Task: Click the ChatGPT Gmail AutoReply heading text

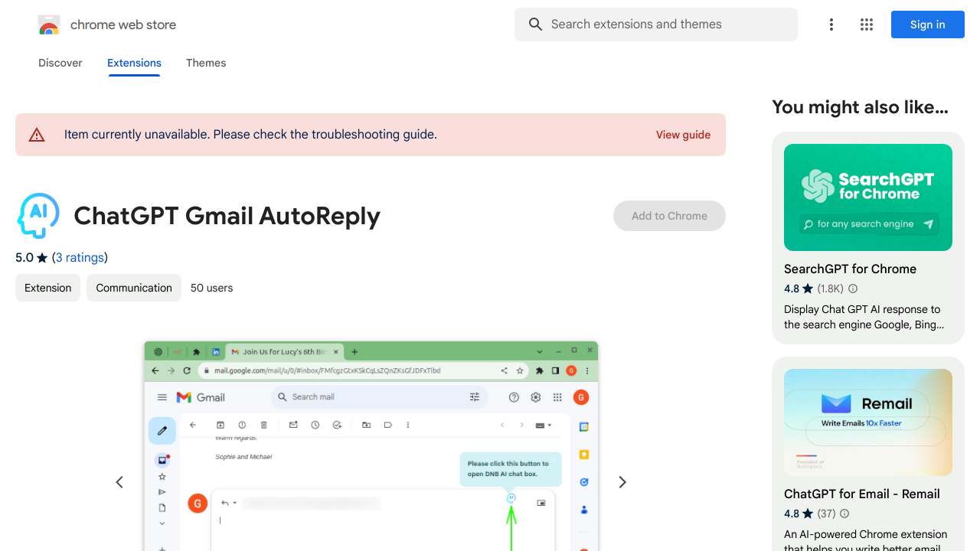Action: point(227,216)
